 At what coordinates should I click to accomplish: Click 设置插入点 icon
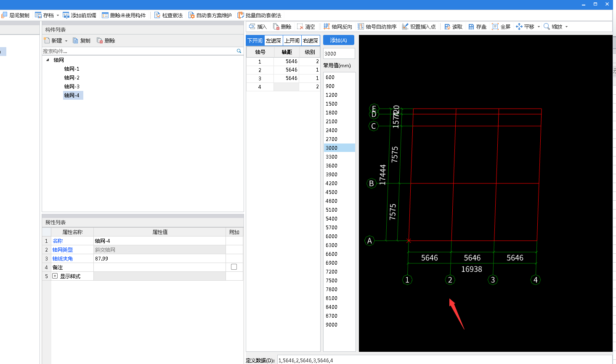tap(405, 27)
